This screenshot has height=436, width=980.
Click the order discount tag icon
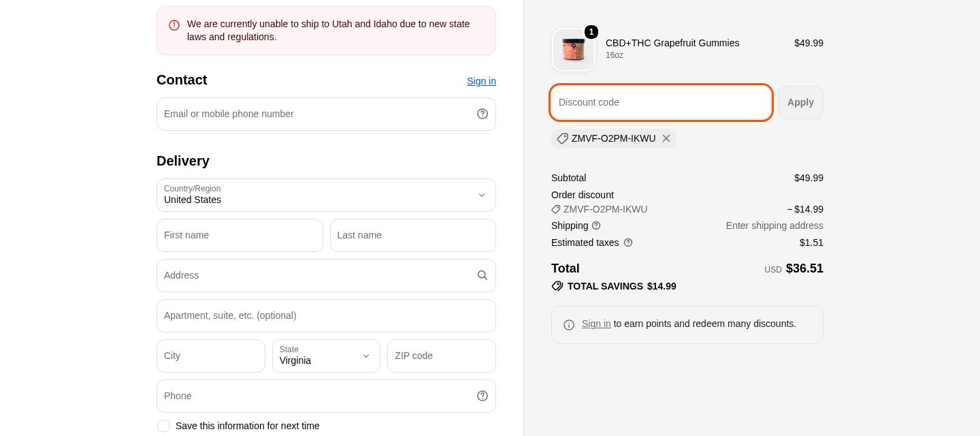pyautogui.click(x=556, y=209)
